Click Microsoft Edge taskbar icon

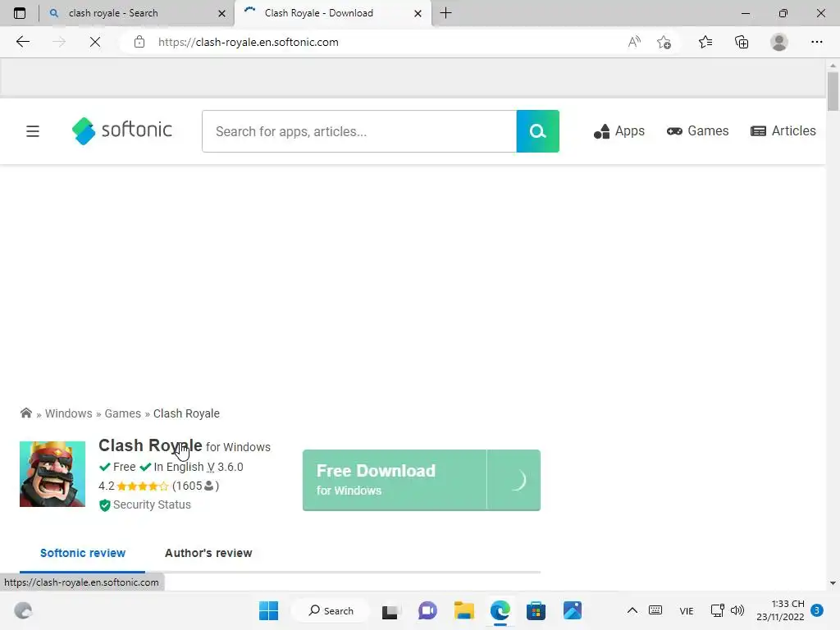tap(500, 610)
